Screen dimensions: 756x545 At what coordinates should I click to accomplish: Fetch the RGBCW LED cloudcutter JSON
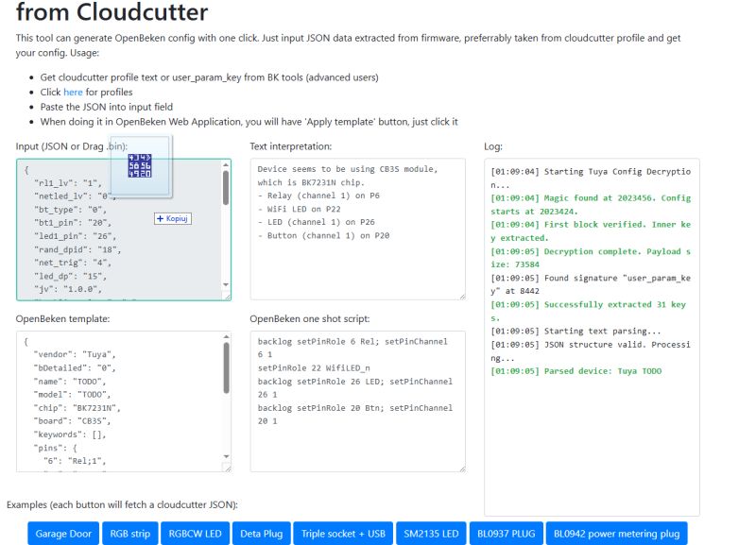(x=194, y=533)
